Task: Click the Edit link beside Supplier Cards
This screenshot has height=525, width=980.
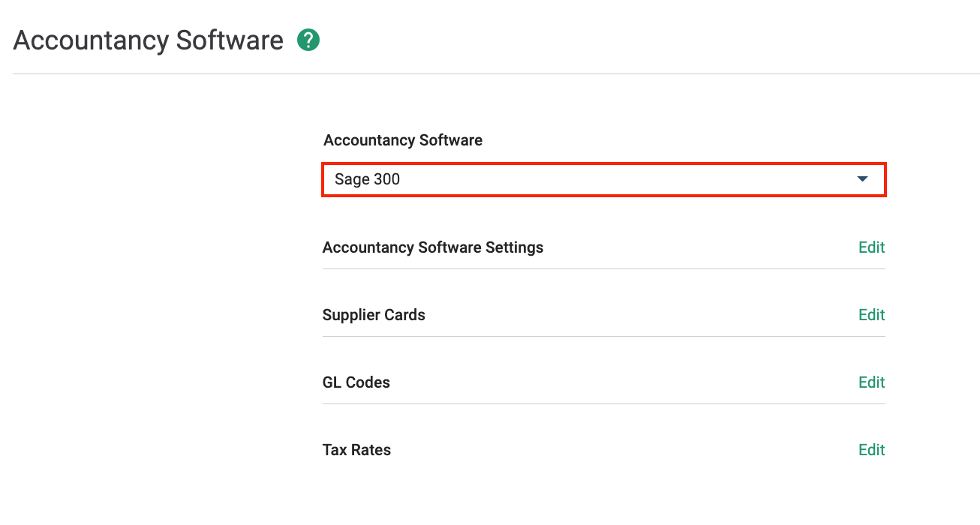Action: click(x=871, y=314)
